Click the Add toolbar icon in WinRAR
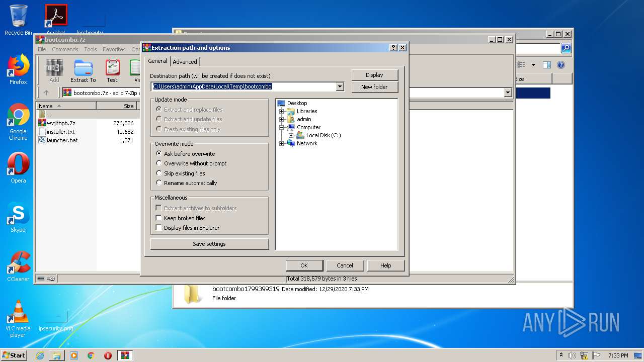This screenshot has height=362, width=644. click(54, 70)
